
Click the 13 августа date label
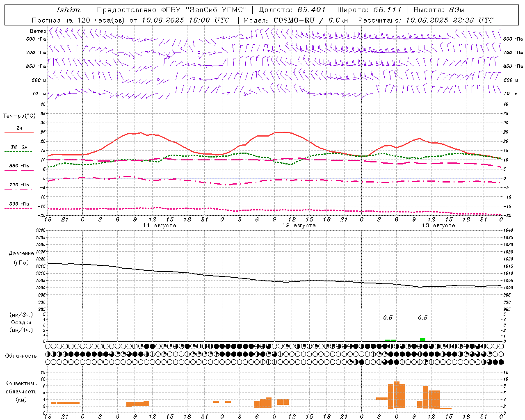pos(438,226)
